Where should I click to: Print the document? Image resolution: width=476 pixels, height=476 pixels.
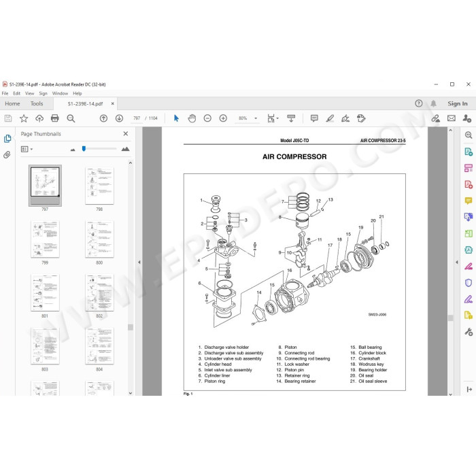click(x=55, y=118)
